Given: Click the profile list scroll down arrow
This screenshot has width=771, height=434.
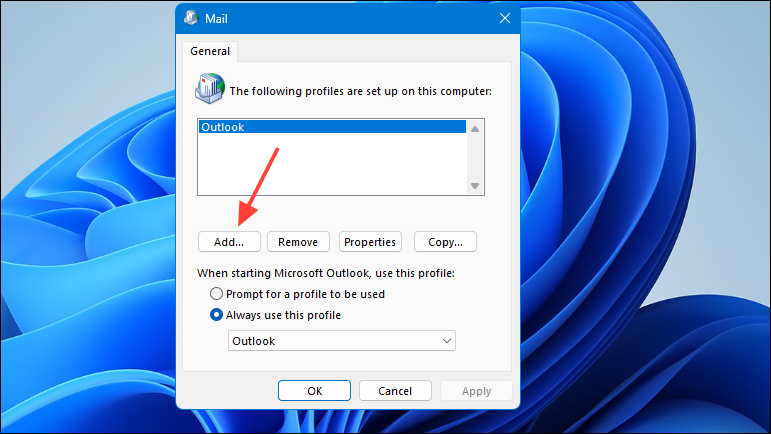Looking at the screenshot, I should 474,186.
